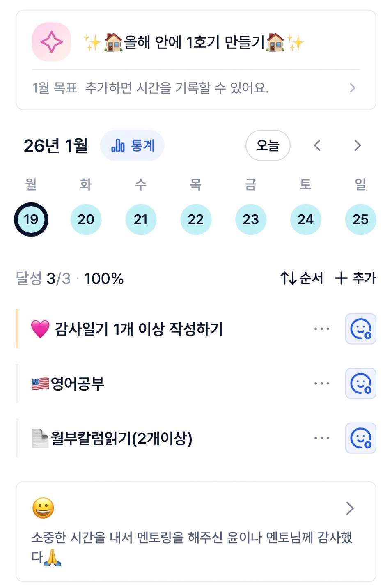
Task: Select Saturday the 24th
Action: [305, 219]
